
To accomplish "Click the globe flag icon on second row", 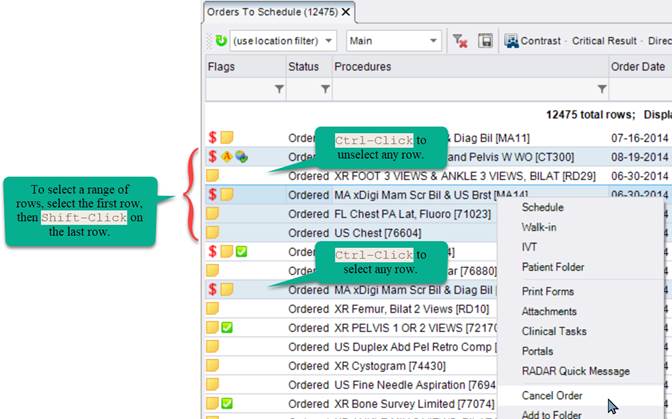I will tap(242, 157).
